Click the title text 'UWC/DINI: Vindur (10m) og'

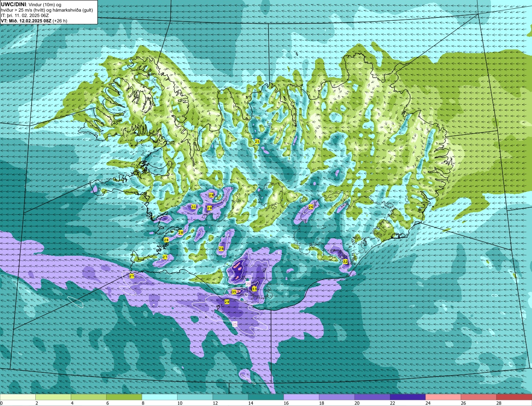(x=31, y=4)
